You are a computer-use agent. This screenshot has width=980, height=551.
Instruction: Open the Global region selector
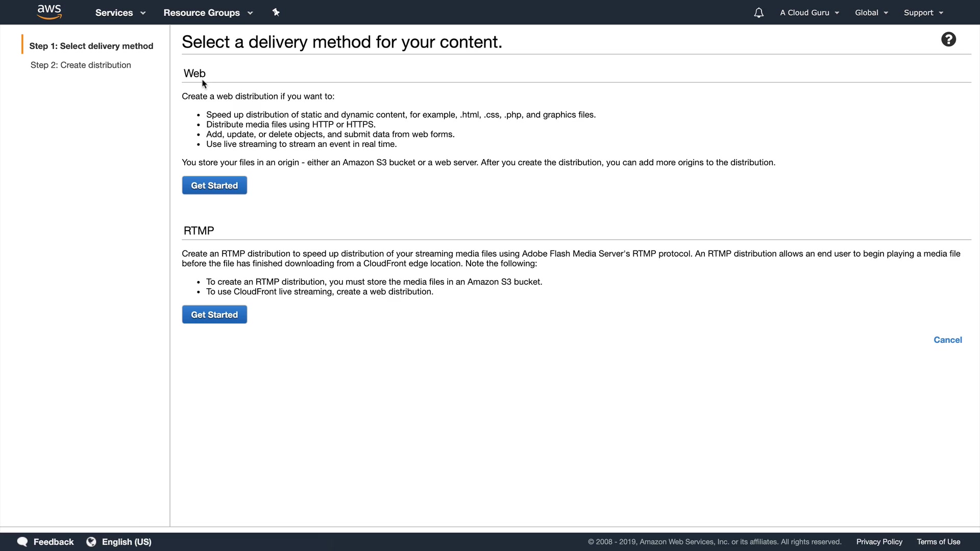pos(871,13)
